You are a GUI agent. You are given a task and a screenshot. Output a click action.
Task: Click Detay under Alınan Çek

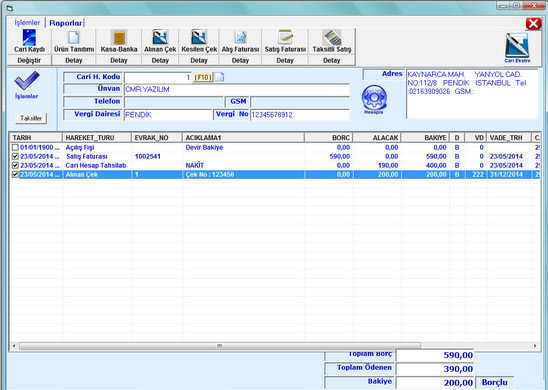point(160,60)
